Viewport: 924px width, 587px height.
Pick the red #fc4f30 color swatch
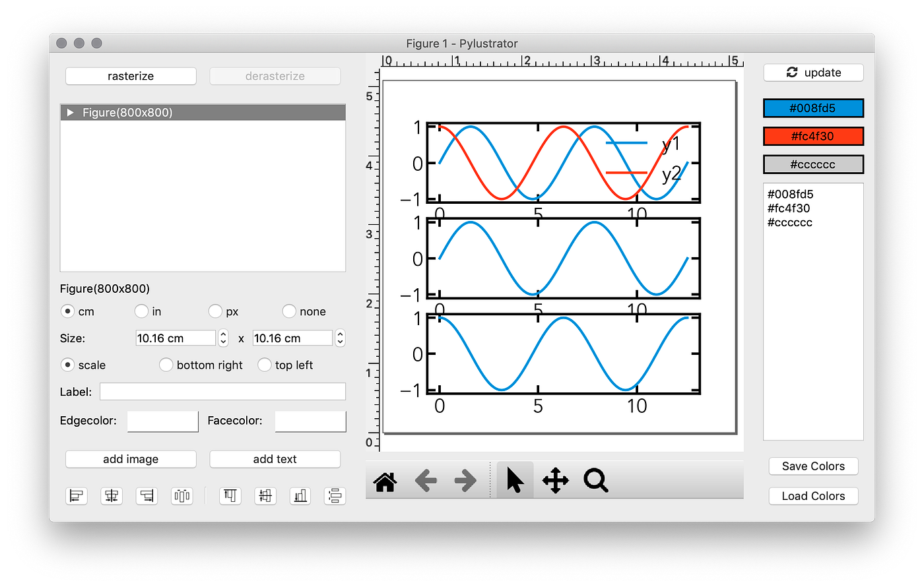(813, 137)
